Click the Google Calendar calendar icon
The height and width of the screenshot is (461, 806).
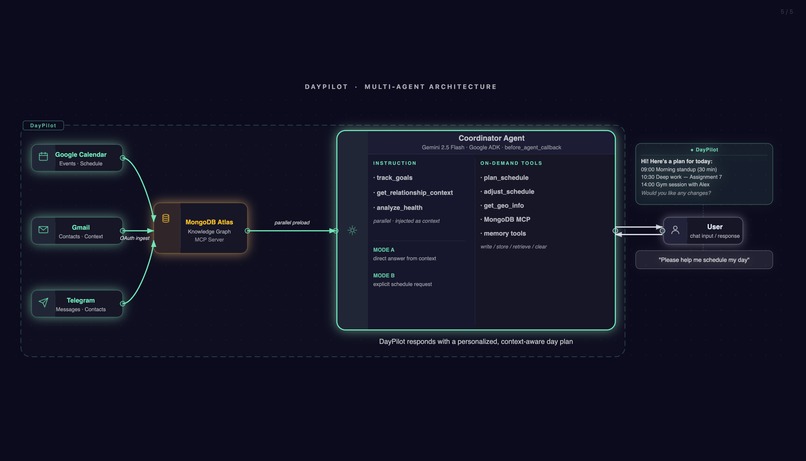coord(43,157)
